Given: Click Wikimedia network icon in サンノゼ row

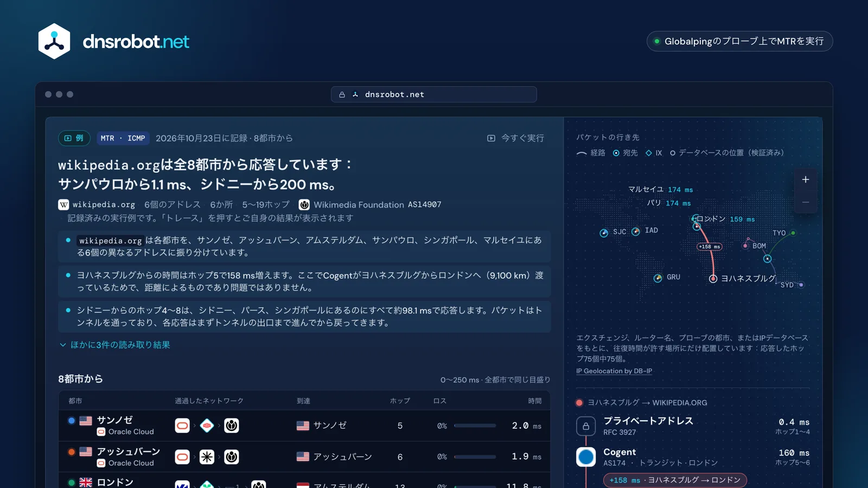Looking at the screenshot, I should click(x=232, y=426).
